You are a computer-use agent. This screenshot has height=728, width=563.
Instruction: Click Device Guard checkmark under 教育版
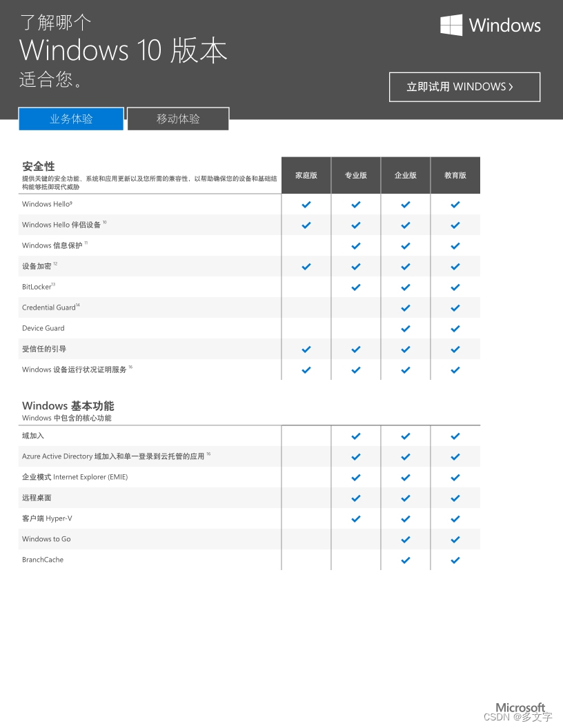pyautogui.click(x=455, y=328)
